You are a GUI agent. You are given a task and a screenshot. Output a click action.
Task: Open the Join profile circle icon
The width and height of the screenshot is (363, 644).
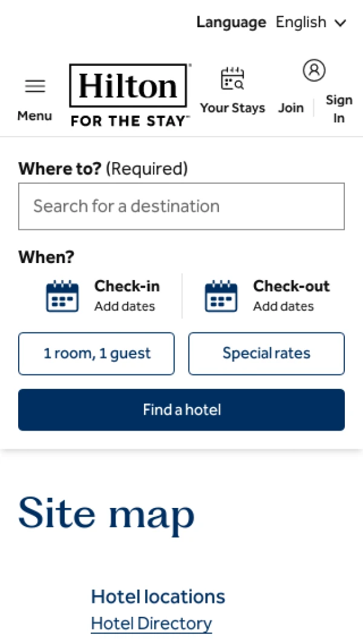313,70
